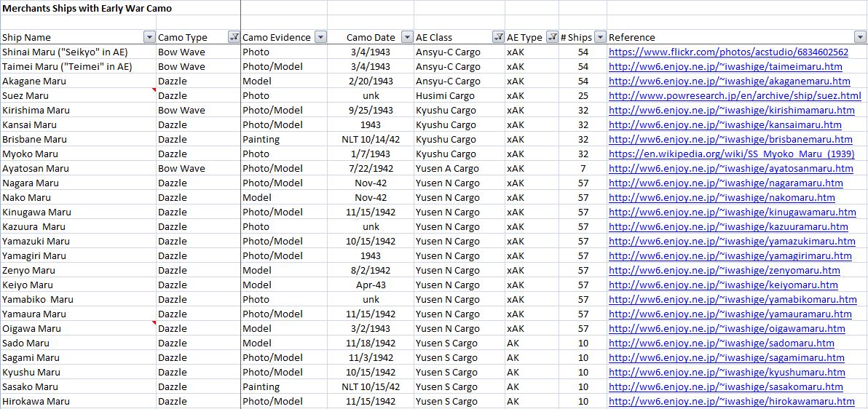Open the kirishimamaru.htm reference link
Image resolution: width=868 pixels, height=409 pixels.
coord(731,110)
